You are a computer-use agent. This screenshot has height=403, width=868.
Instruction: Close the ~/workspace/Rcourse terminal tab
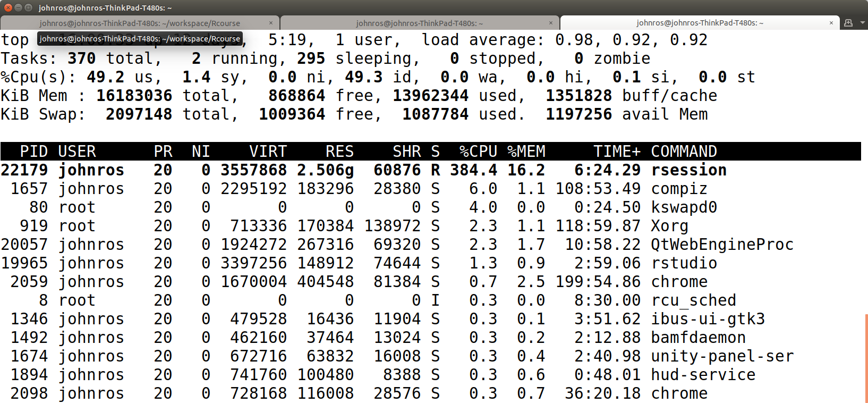(x=271, y=23)
